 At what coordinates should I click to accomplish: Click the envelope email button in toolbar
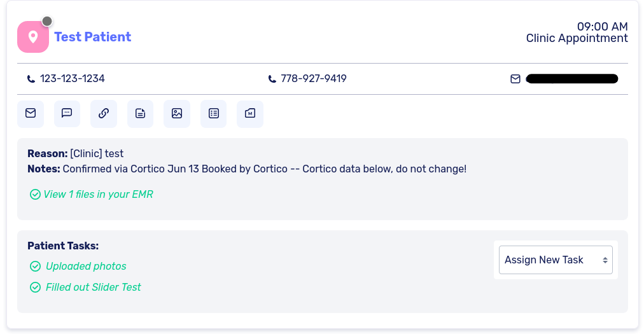pos(31,114)
